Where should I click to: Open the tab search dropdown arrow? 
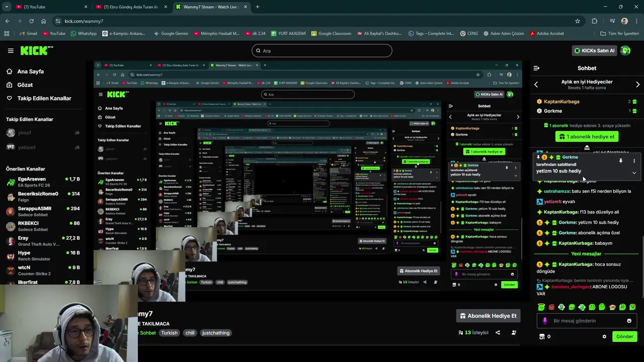7,7
